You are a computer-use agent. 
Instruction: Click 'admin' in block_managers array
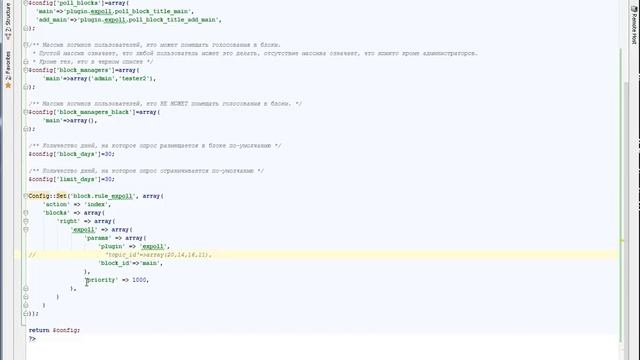[104, 78]
